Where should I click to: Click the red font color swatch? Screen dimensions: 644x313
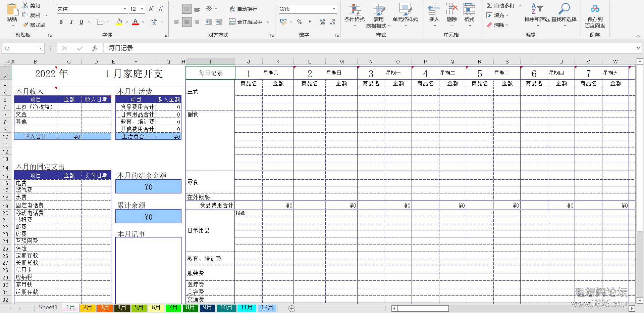[x=136, y=22]
